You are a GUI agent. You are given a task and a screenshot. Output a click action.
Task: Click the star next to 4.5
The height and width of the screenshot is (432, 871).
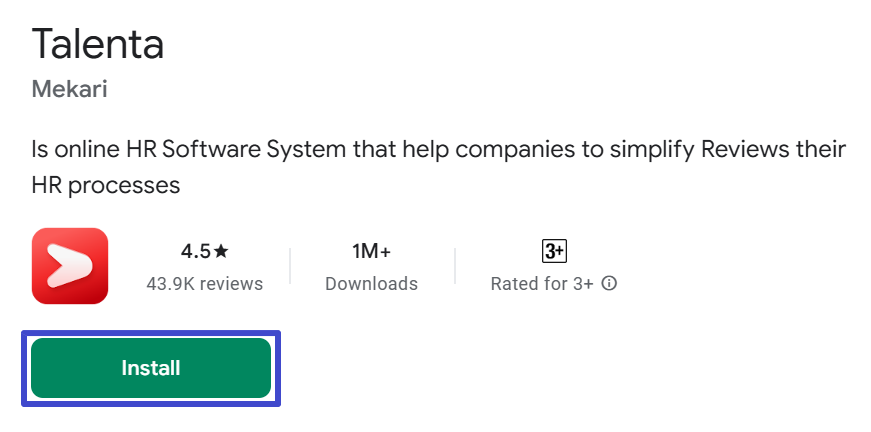221,250
